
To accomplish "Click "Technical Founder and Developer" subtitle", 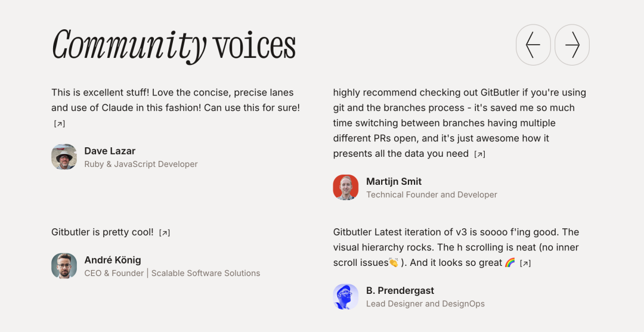I will (432, 194).
